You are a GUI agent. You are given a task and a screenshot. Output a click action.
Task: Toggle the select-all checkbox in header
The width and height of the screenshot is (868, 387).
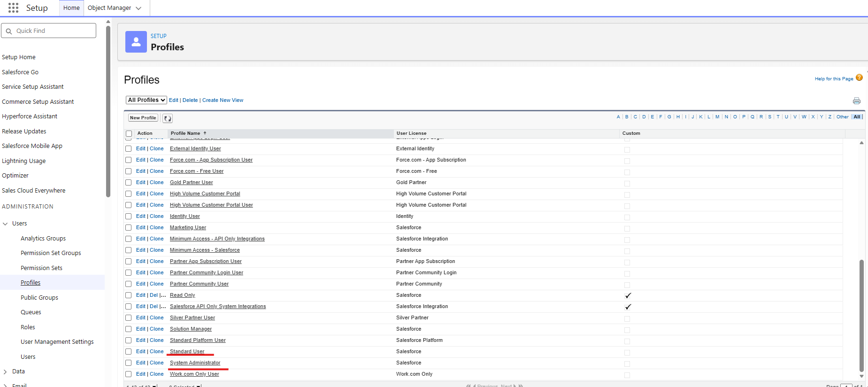[x=129, y=134]
